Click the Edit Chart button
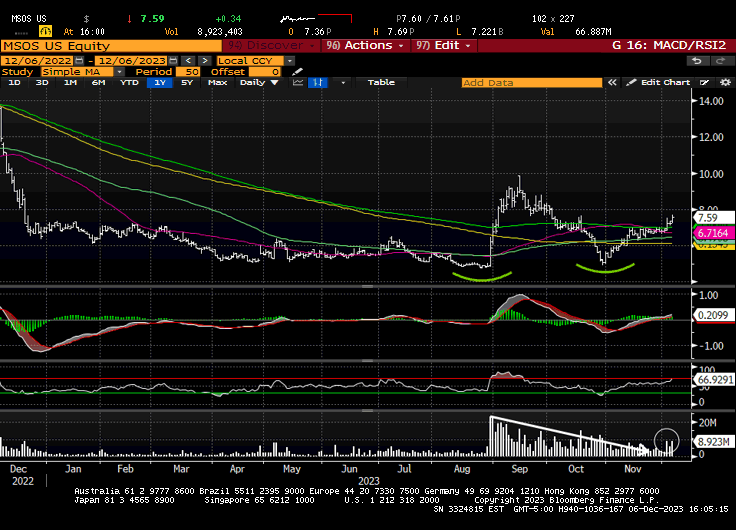736x530 pixels. tap(659, 83)
